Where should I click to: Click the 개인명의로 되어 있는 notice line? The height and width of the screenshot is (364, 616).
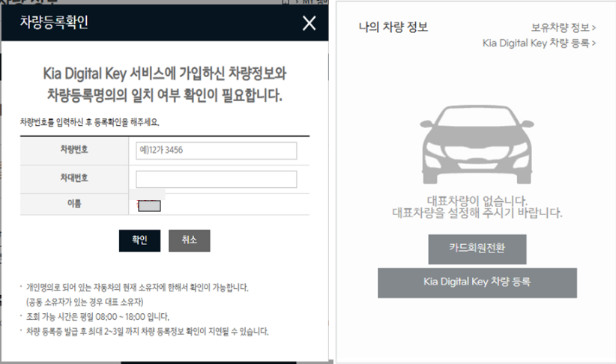137,288
